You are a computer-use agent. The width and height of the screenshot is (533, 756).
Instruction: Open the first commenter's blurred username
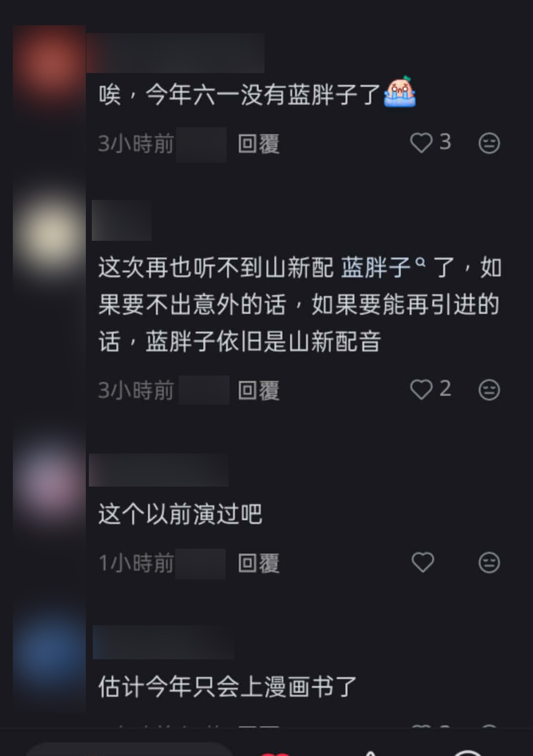(175, 53)
